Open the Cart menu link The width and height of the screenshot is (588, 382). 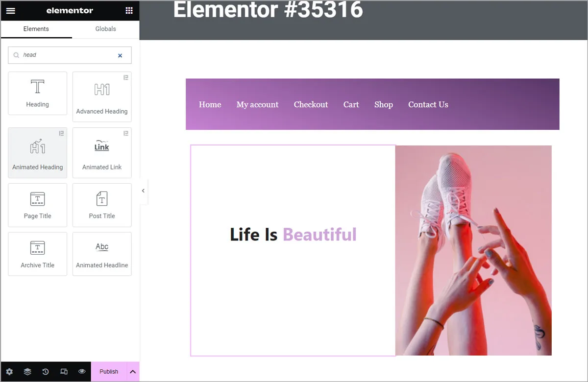coord(351,104)
